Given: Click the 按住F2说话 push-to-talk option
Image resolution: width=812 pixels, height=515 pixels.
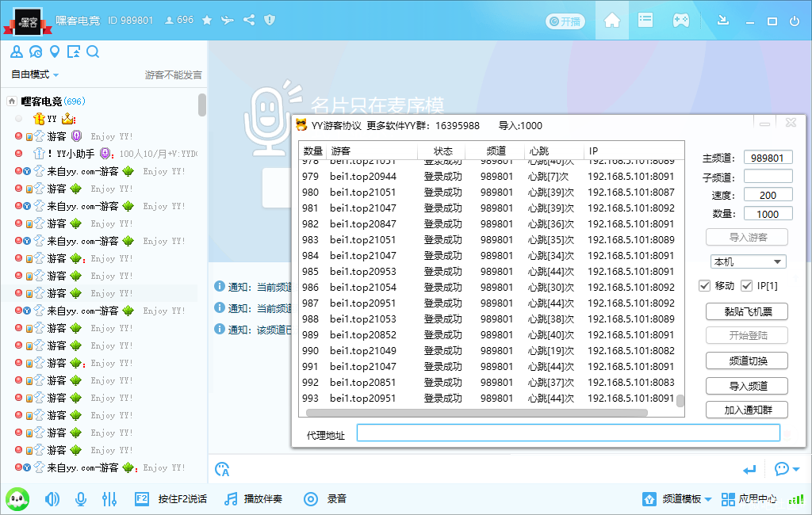Looking at the screenshot, I should coord(171,499).
